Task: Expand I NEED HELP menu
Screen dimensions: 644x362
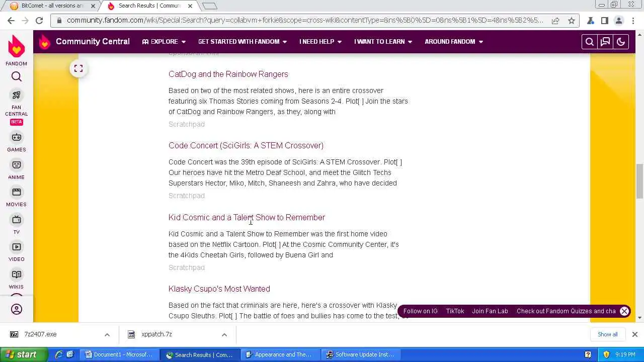Action: coord(320,42)
